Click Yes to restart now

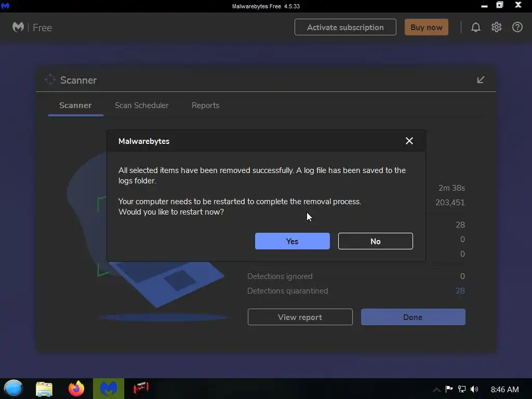pyautogui.click(x=292, y=241)
